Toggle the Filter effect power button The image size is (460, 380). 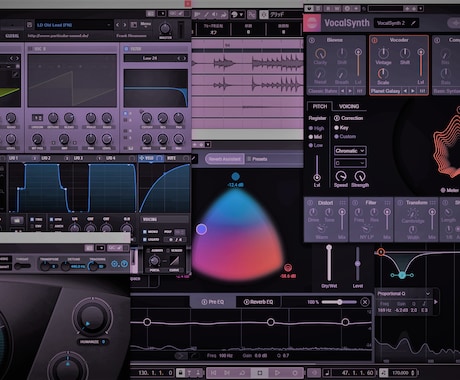pos(355,202)
